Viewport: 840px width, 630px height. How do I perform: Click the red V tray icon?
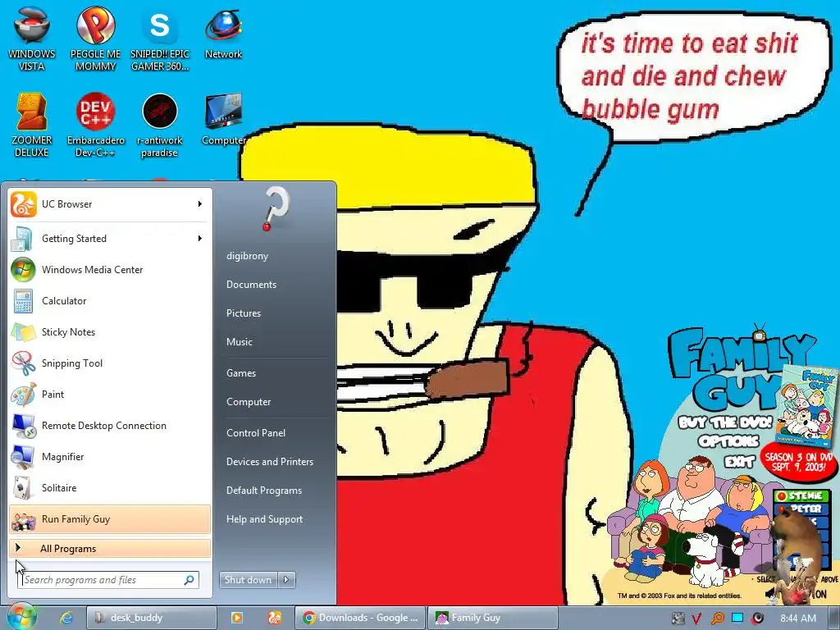point(696,619)
